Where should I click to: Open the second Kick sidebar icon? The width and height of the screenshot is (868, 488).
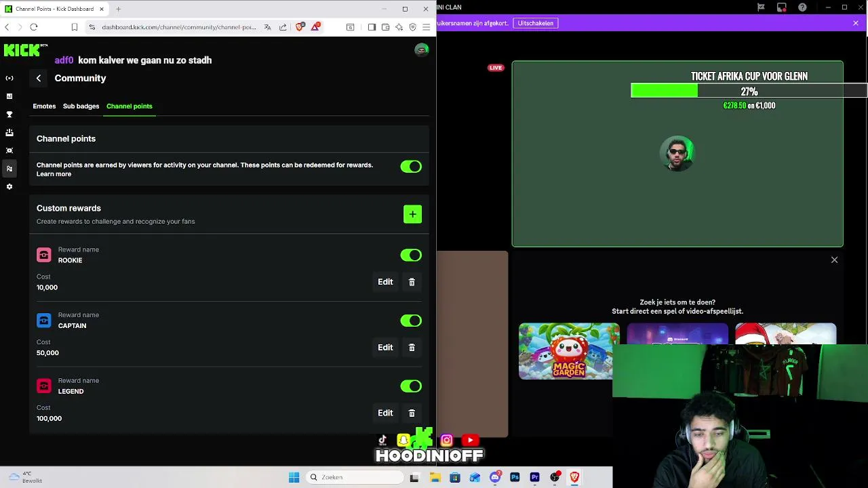click(x=9, y=96)
